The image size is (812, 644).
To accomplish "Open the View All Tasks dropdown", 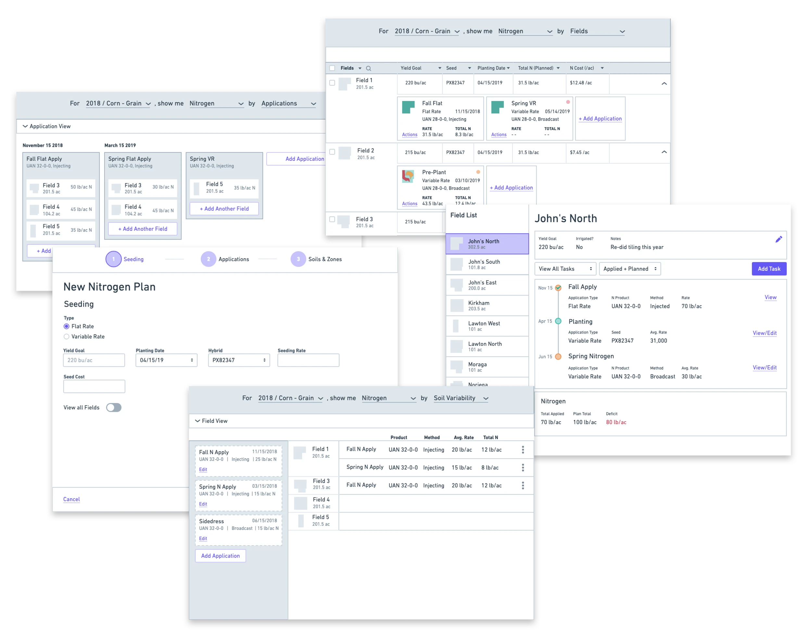I will 565,269.
